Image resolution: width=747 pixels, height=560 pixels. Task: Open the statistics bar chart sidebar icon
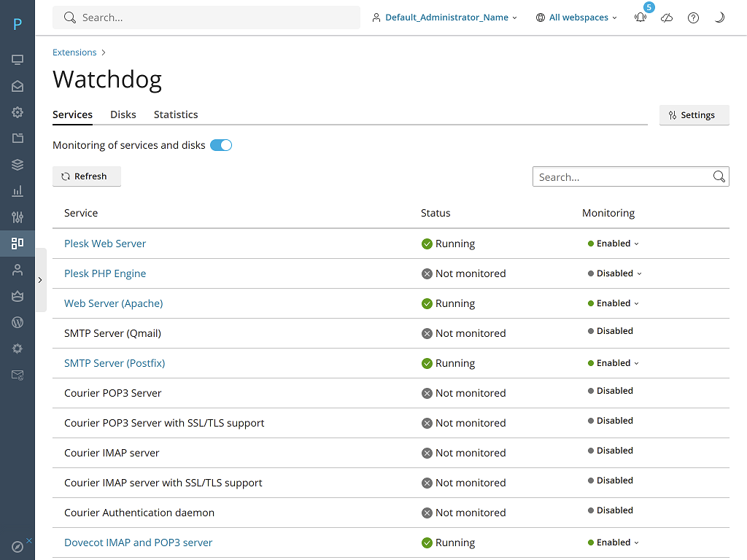(x=18, y=191)
